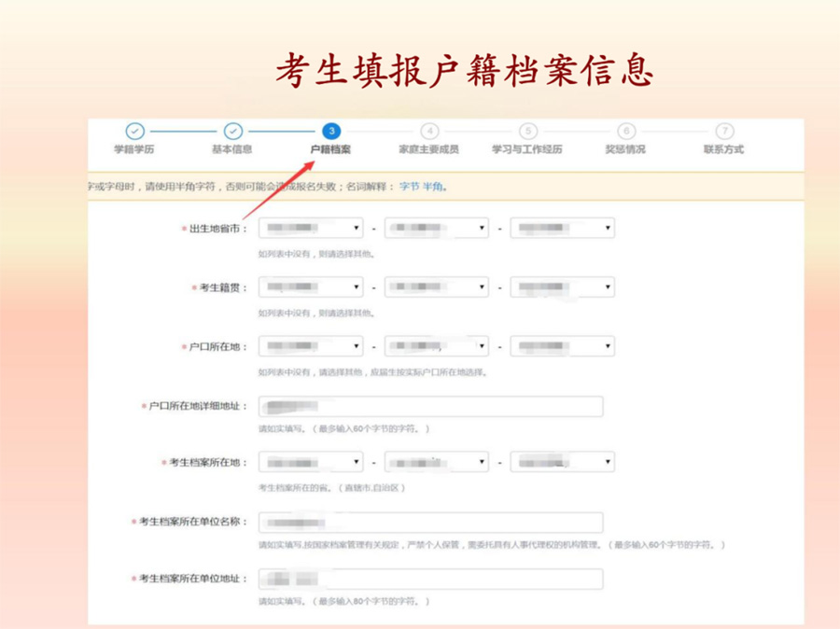Click the step 2 checkmark circle icon
This screenshot has width=840, height=629.
tap(233, 132)
